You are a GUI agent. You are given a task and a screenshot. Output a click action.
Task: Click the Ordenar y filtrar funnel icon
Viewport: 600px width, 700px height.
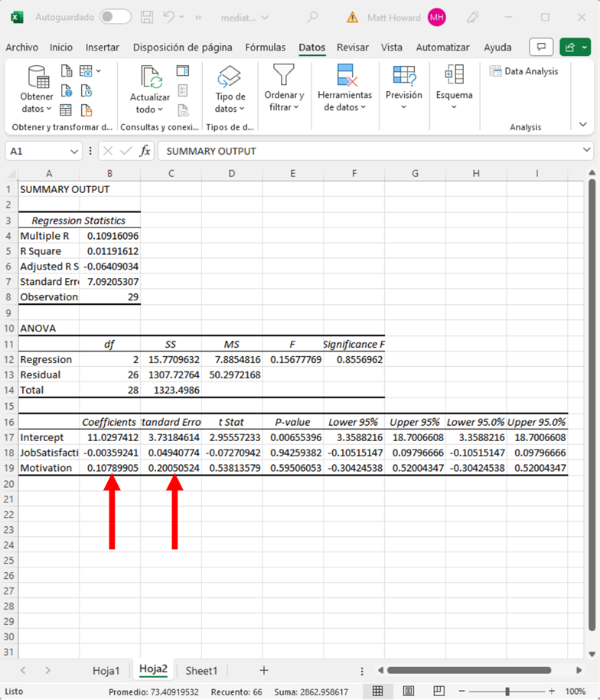click(x=284, y=75)
